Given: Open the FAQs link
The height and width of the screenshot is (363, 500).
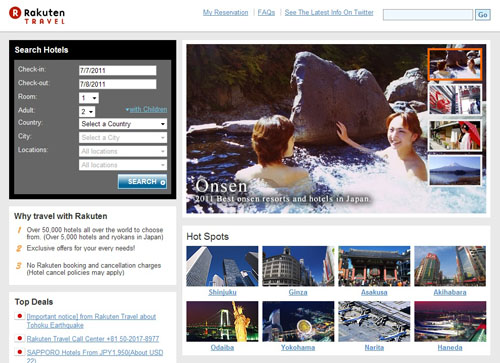Looking at the screenshot, I should (266, 13).
